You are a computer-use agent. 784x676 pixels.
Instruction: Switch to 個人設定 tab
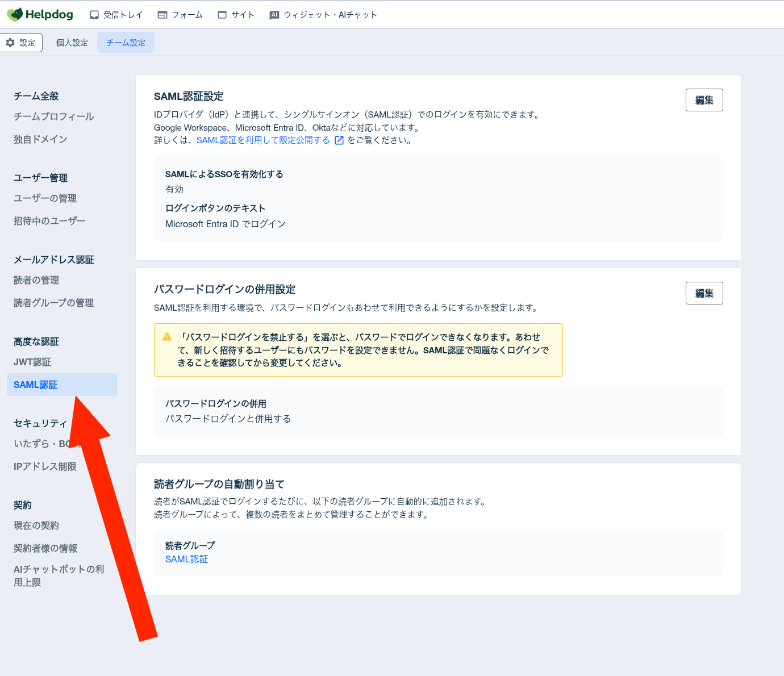[x=72, y=43]
